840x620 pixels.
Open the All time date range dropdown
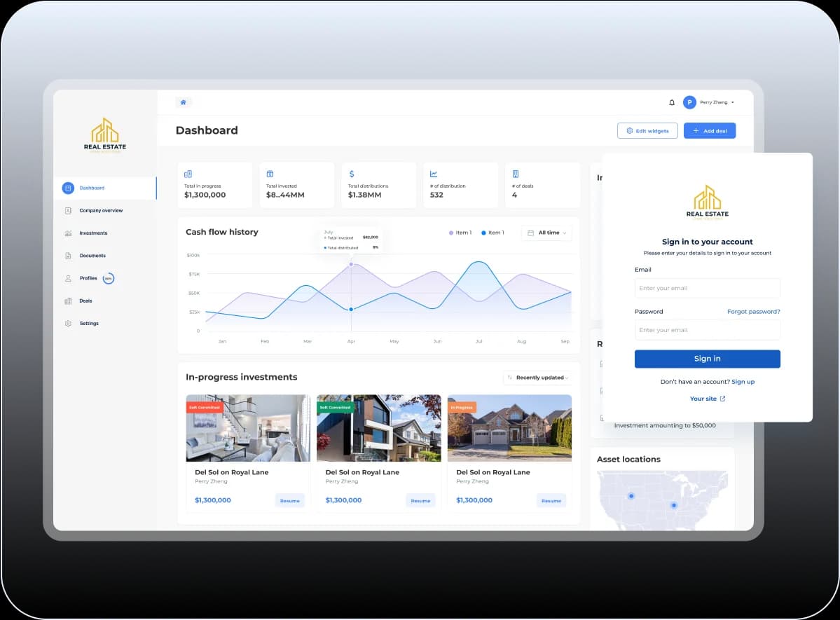[546, 233]
